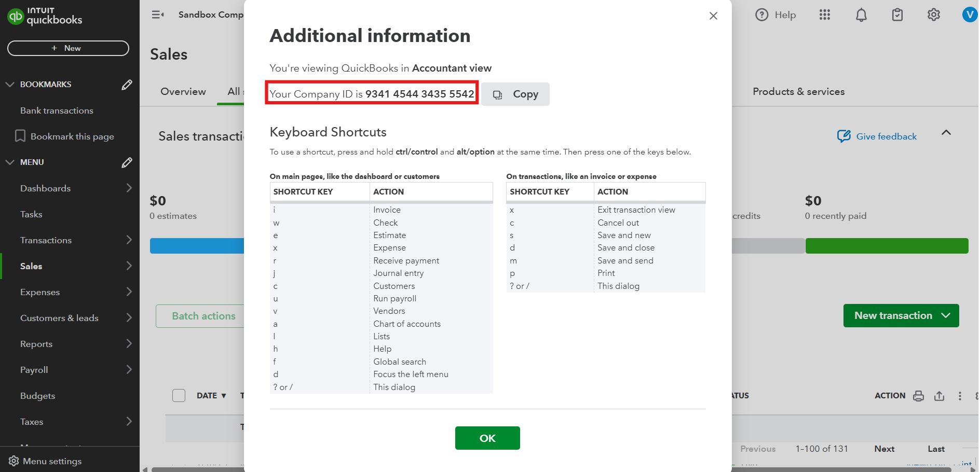Click the 'Run payroll' shortcut row
This screenshot has width=980, height=472.
click(x=381, y=299)
